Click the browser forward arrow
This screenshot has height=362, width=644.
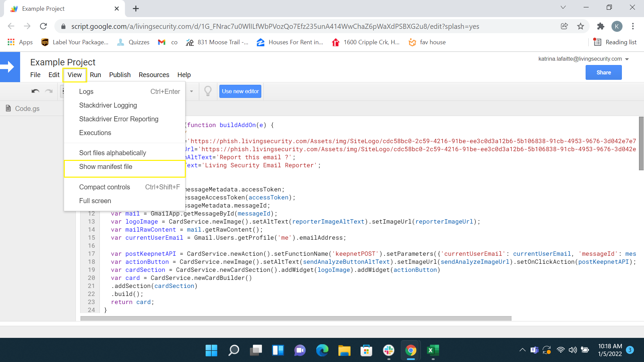coord(27,26)
